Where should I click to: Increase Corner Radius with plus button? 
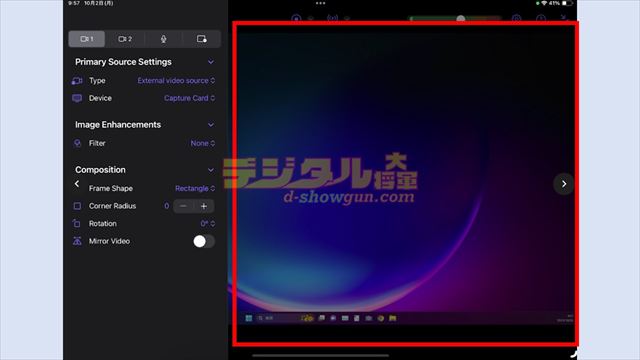[x=204, y=206]
